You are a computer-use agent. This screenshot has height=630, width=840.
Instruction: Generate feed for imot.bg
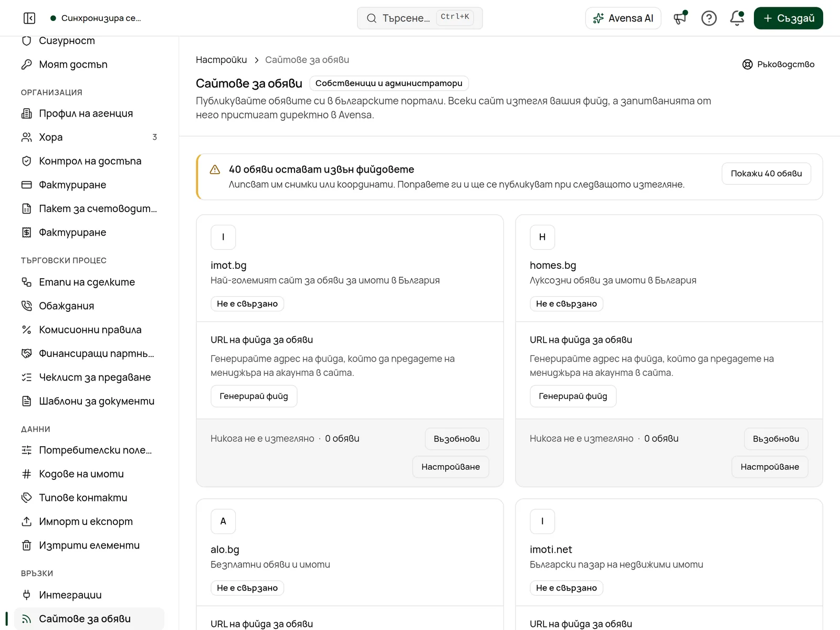click(254, 396)
